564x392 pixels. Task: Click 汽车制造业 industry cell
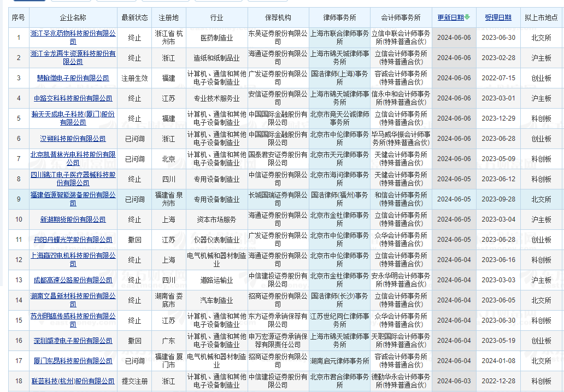(217, 300)
